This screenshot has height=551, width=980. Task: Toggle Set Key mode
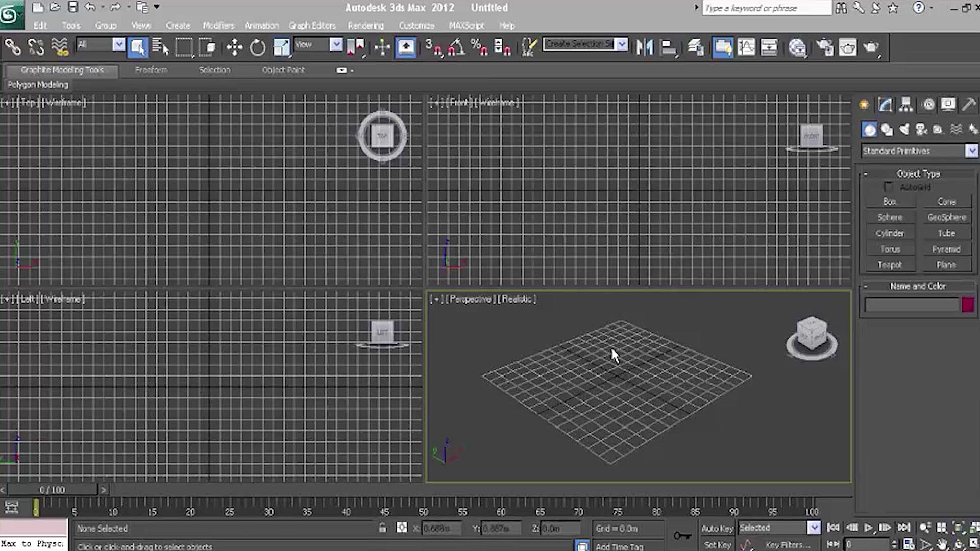(x=717, y=545)
